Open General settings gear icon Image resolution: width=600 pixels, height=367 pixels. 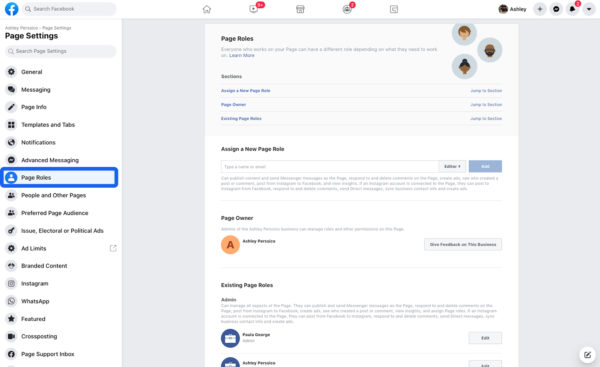pyautogui.click(x=11, y=72)
